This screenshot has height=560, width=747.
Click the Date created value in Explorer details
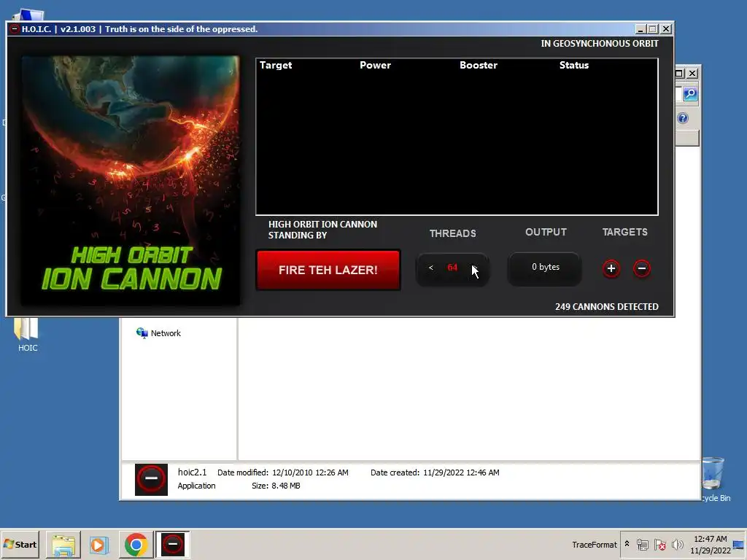[x=461, y=472]
